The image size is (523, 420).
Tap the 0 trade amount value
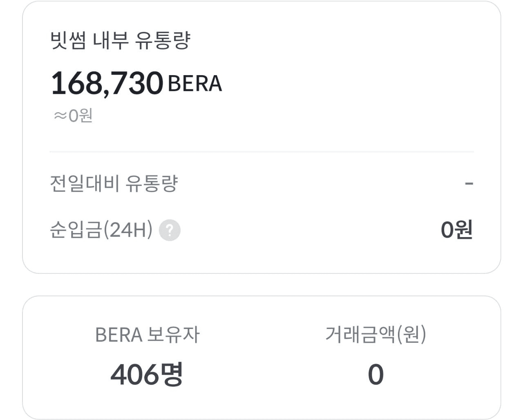376,375
